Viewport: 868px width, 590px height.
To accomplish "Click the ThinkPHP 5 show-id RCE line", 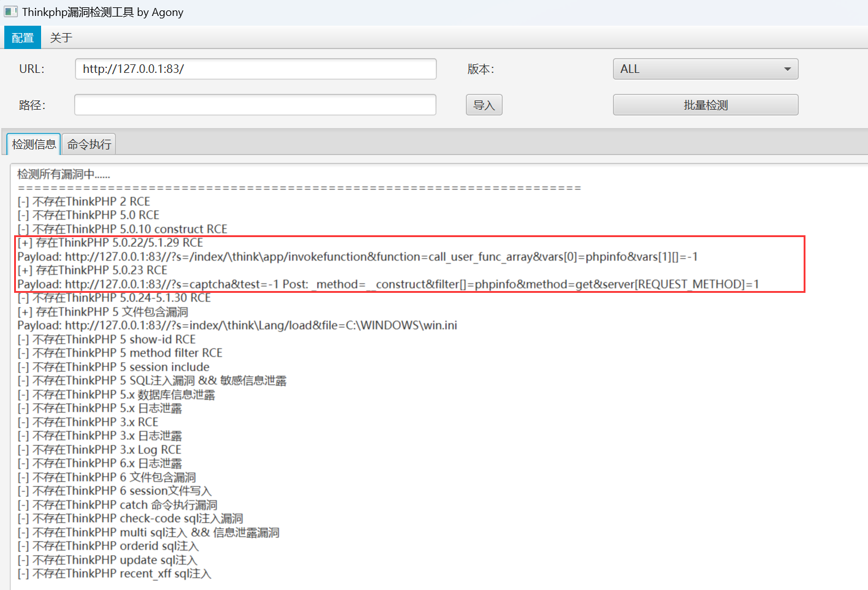I will (107, 339).
